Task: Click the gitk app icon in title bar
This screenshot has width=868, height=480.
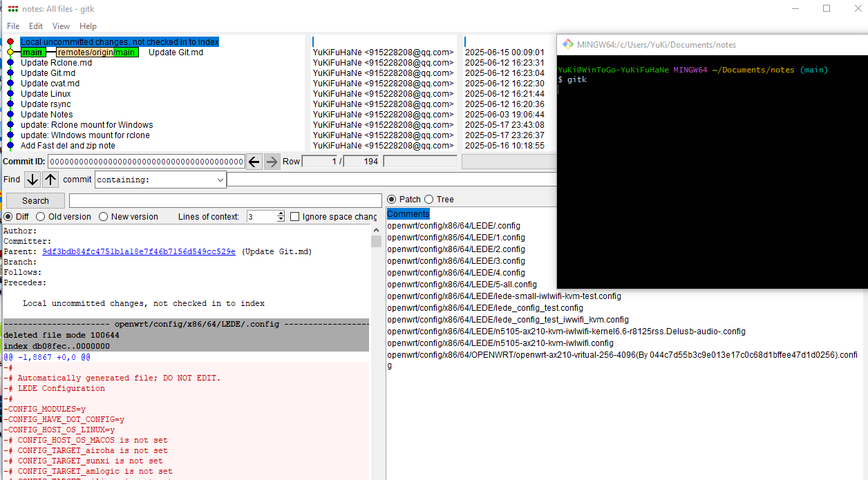Action: click(12, 9)
